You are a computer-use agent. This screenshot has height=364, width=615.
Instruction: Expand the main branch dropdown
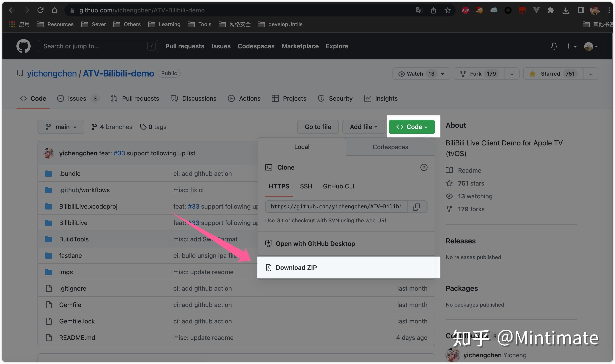(x=61, y=127)
